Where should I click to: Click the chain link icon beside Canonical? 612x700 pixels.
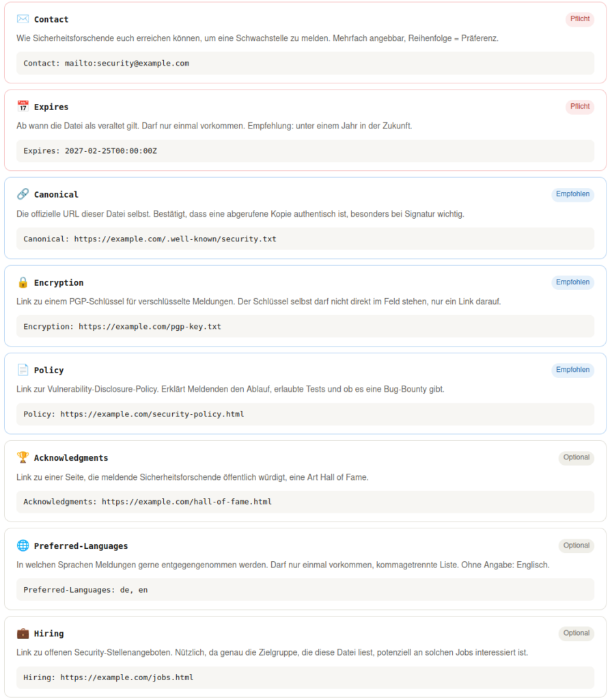[23, 193]
